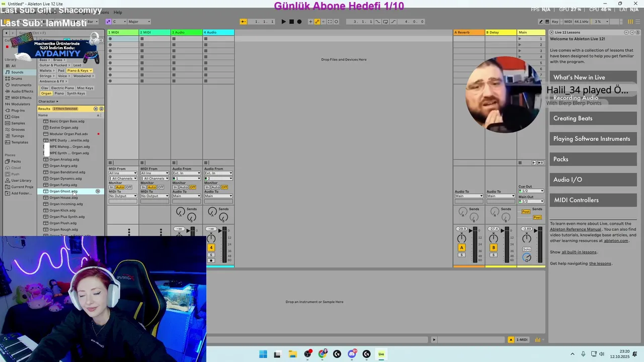The width and height of the screenshot is (644, 362).
Task: Open the Playing Software Instruments lesson
Action: click(593, 139)
